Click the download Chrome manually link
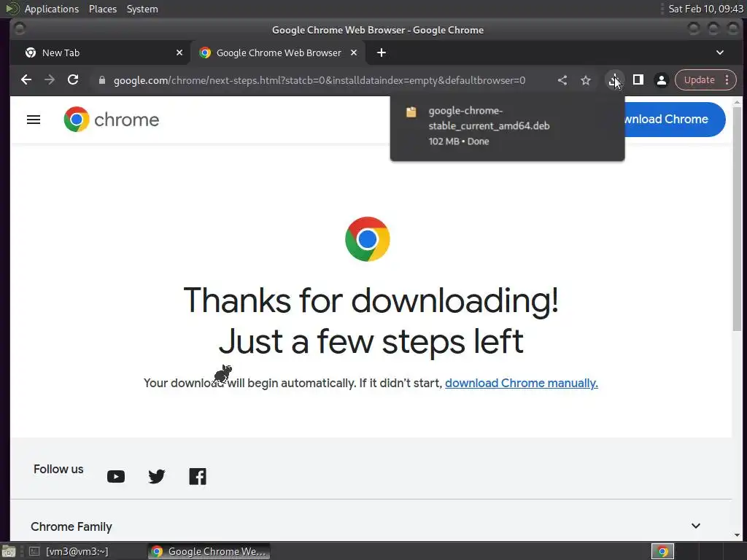The image size is (747, 560). point(521,383)
